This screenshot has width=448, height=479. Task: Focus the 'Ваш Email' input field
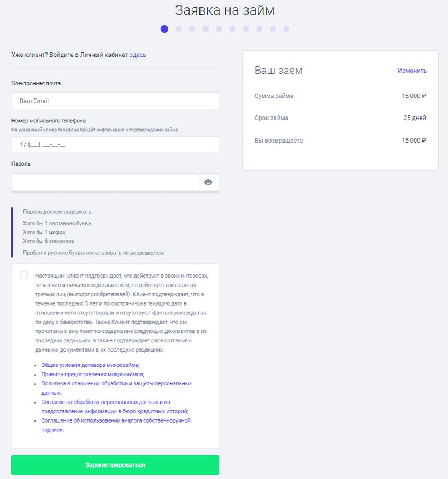[x=115, y=101]
